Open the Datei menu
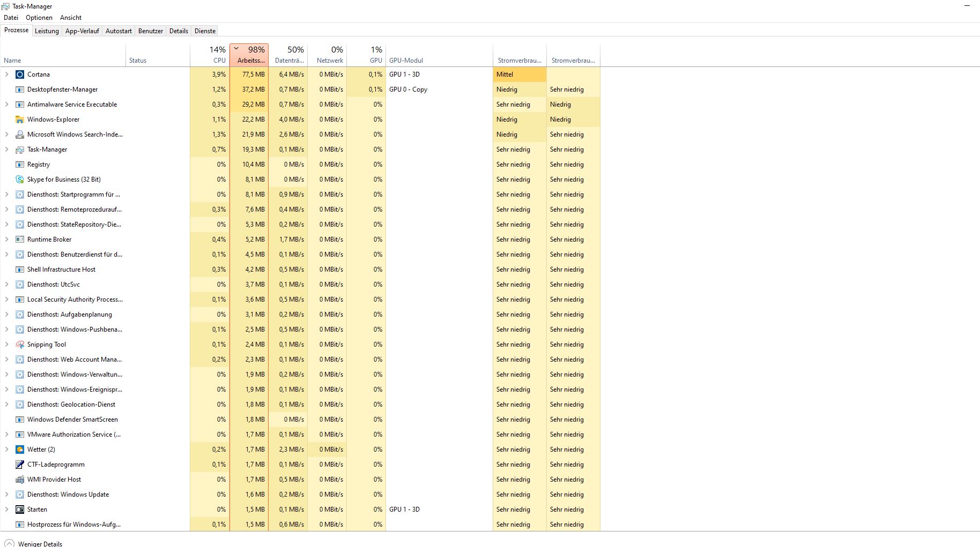The height and width of the screenshot is (547, 980). pyautogui.click(x=11, y=18)
